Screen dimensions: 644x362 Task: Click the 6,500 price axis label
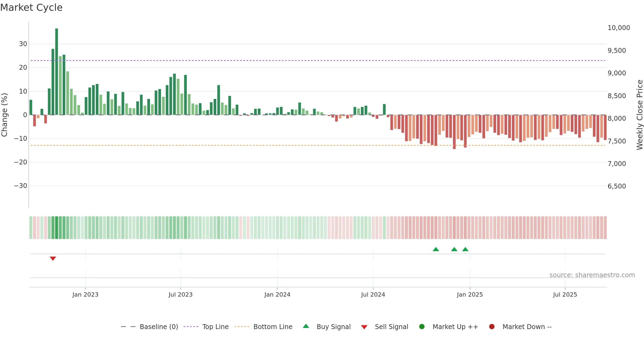[x=617, y=186]
